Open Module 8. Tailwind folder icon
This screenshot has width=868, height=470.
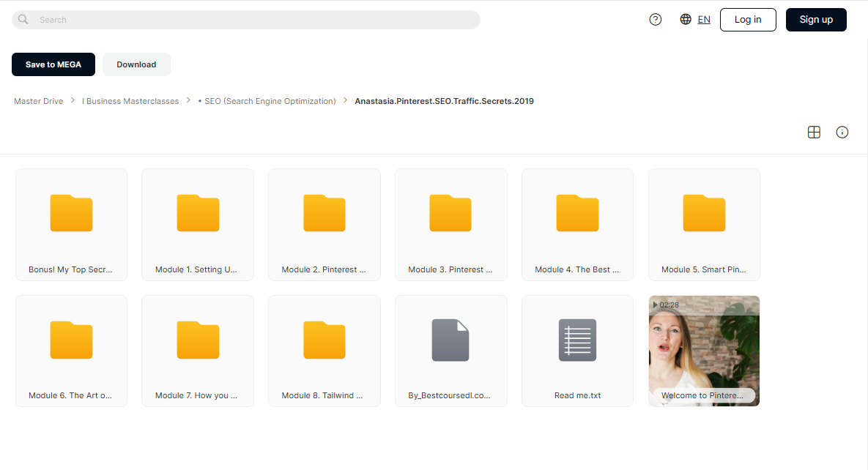click(x=324, y=340)
